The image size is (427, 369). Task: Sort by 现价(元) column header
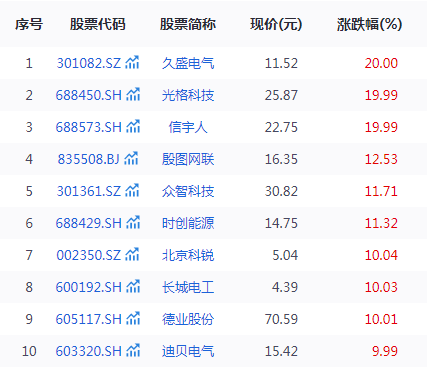point(276,24)
